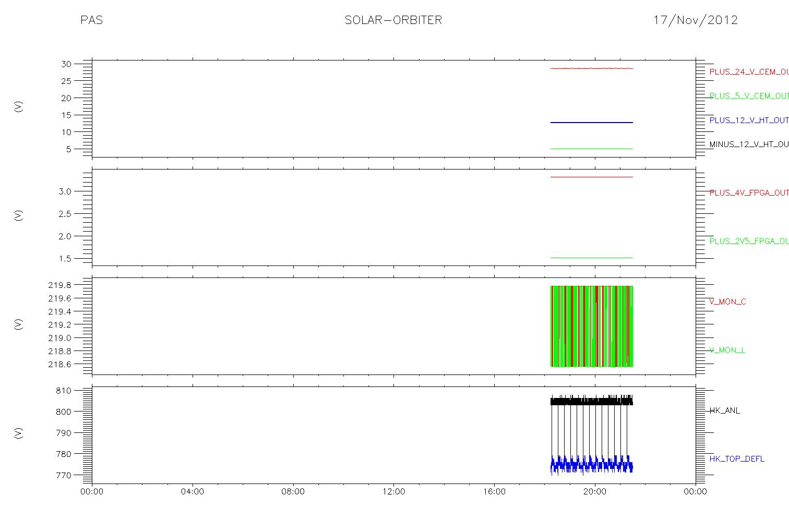Click the green 5 V CEM trace
This screenshot has width=789, height=532.
pyautogui.click(x=592, y=149)
